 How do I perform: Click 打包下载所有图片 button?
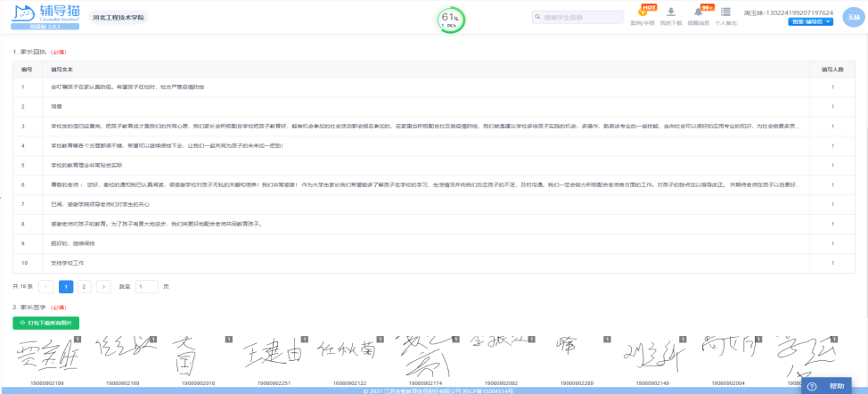46,324
